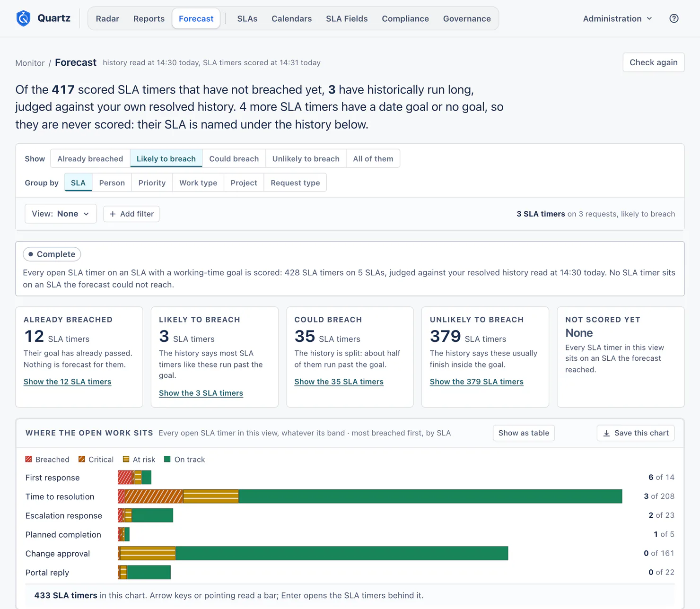The image size is (700, 609).
Task: Open Show the 12 SLA timers link
Action: click(x=68, y=382)
